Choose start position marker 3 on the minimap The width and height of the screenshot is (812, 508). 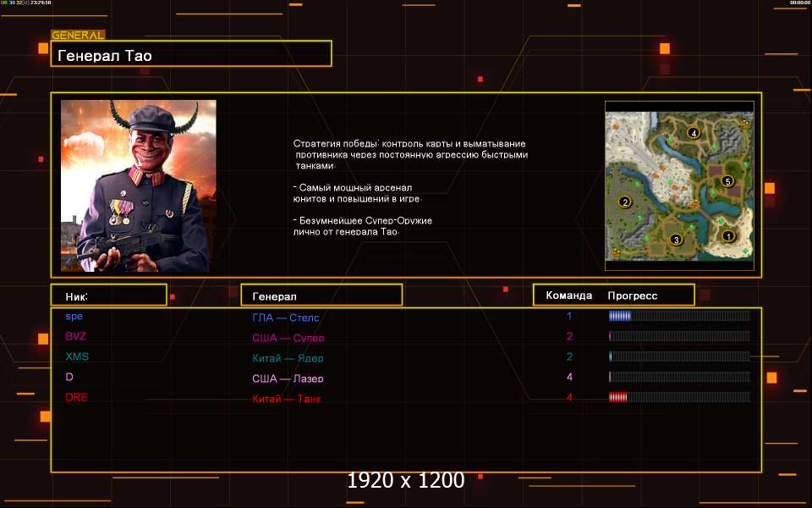[675, 240]
